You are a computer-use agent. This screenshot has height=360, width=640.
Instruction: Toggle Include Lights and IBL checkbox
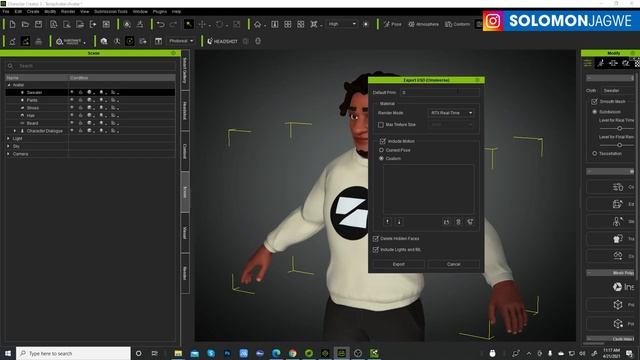tap(376, 249)
